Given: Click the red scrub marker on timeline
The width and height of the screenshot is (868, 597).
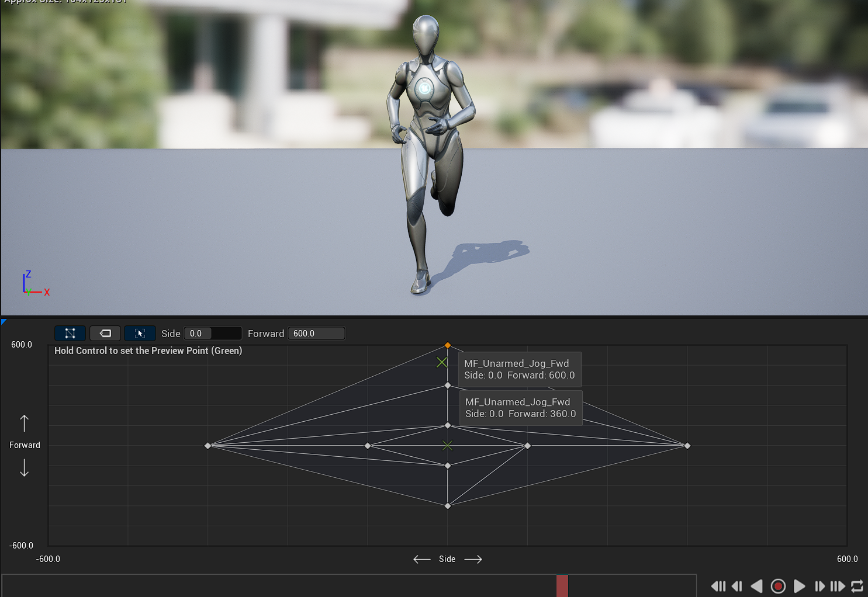Looking at the screenshot, I should [x=562, y=586].
